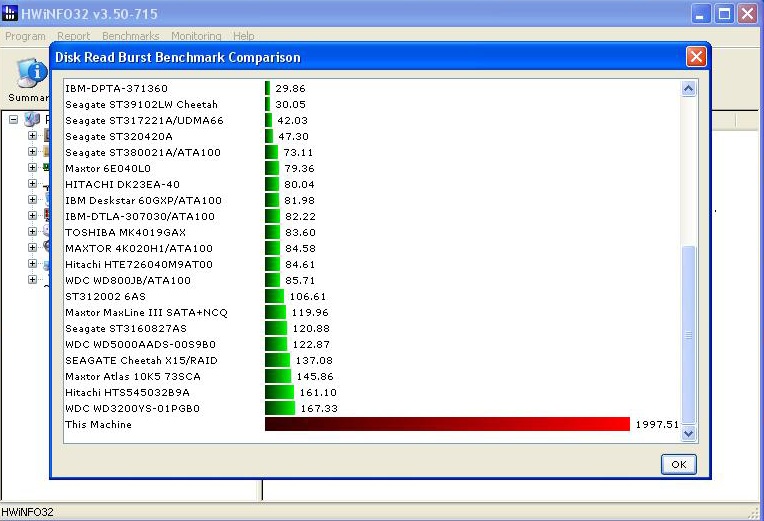Screen dimensions: 764x521
Task: Click the red This Machine result bar
Action: point(447,424)
